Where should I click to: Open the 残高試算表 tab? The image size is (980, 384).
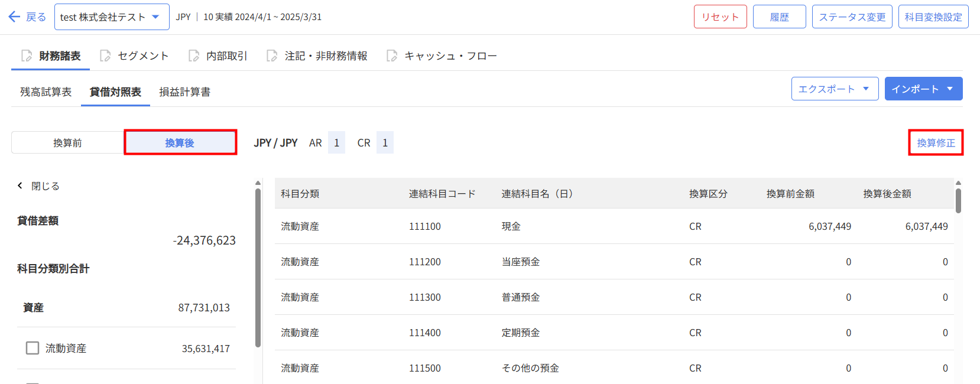(46, 92)
